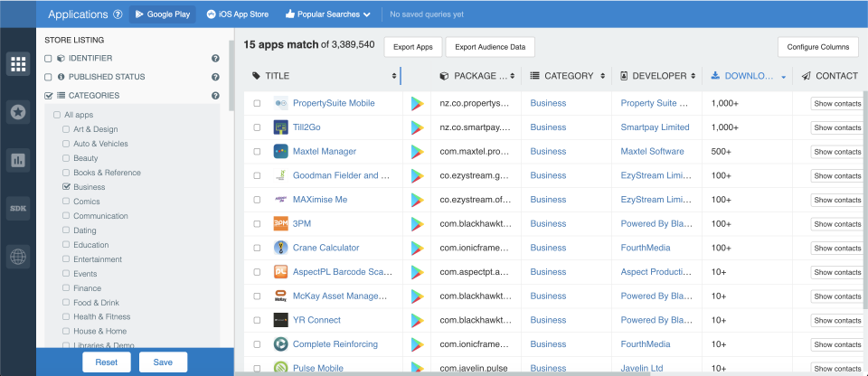Click Google Play icon in Till2Go row
This screenshot has height=376, width=868.
[417, 128]
